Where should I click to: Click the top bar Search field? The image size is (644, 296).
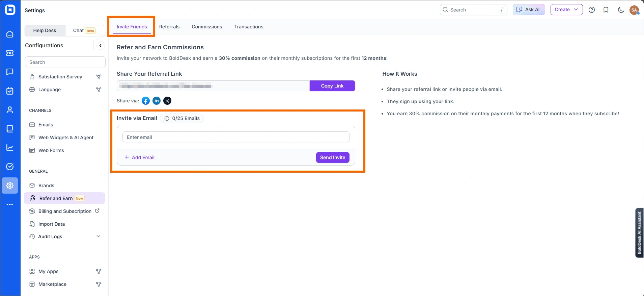pos(473,10)
